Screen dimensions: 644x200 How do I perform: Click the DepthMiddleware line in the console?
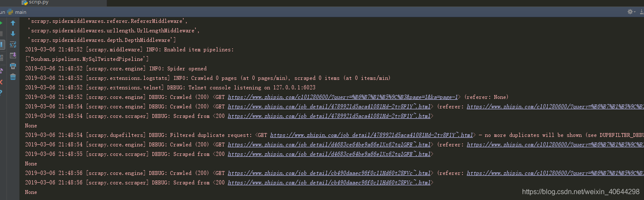click(101, 40)
